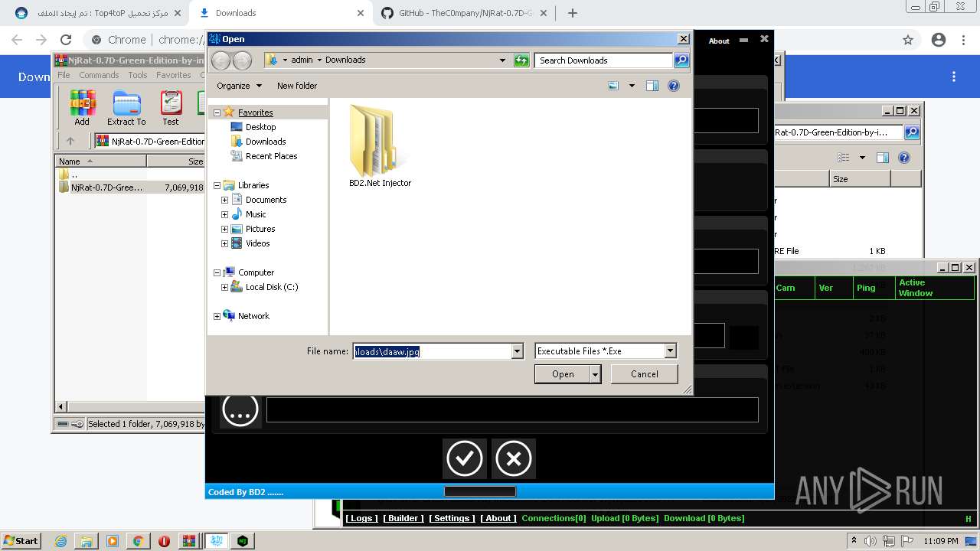Open the WinRAR Favorites menu
The image size is (980, 551).
[174, 75]
